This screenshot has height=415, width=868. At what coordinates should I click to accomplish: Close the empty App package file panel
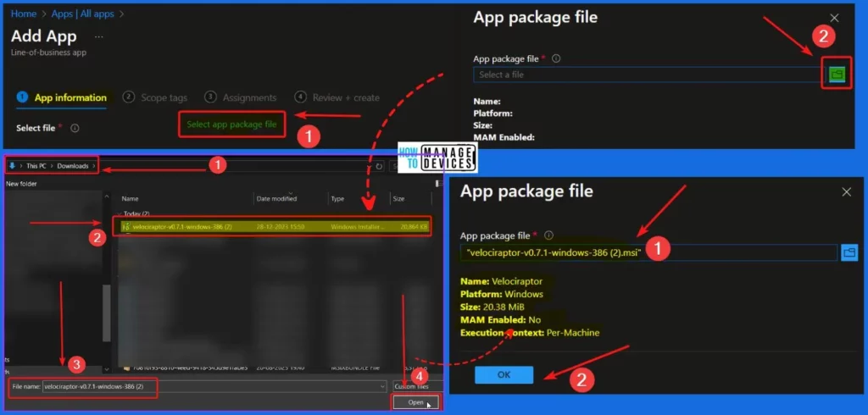(x=834, y=19)
